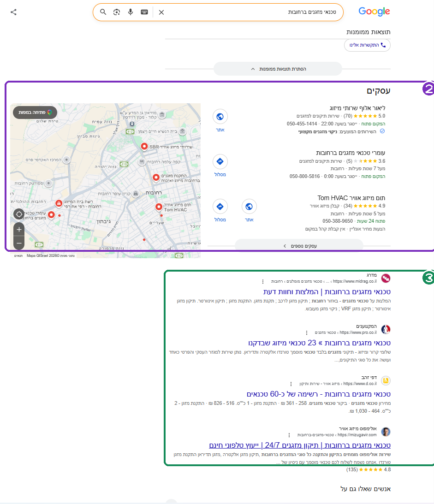434x504 pixels.
Task: Click the pro.co.il result favicon
Action: point(386,329)
